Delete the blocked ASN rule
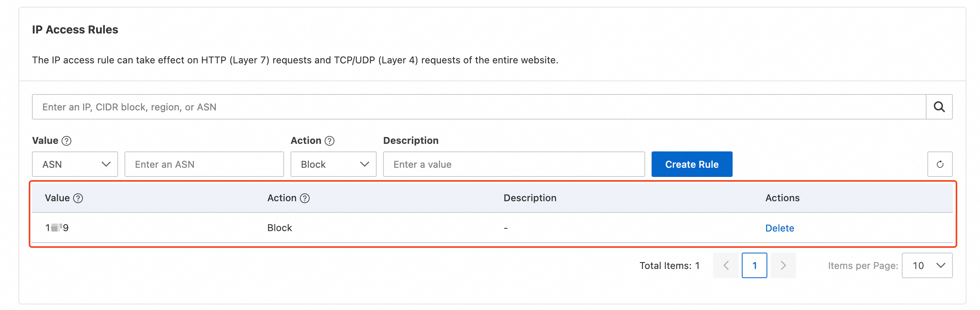 [x=780, y=228]
